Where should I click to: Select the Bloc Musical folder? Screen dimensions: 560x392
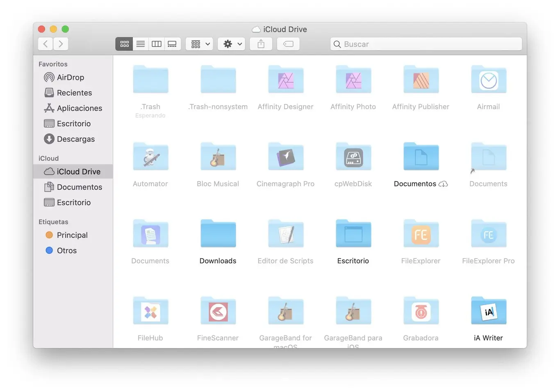pyautogui.click(x=218, y=157)
